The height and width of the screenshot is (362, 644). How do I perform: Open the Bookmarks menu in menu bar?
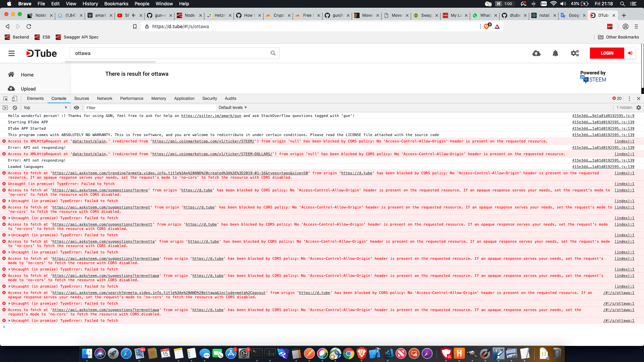click(116, 4)
